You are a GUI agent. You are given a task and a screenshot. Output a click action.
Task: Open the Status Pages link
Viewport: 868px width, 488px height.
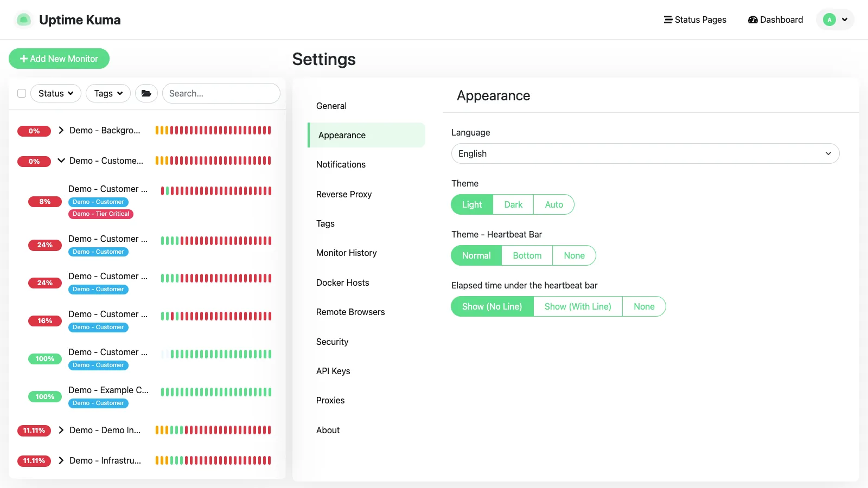tap(695, 20)
